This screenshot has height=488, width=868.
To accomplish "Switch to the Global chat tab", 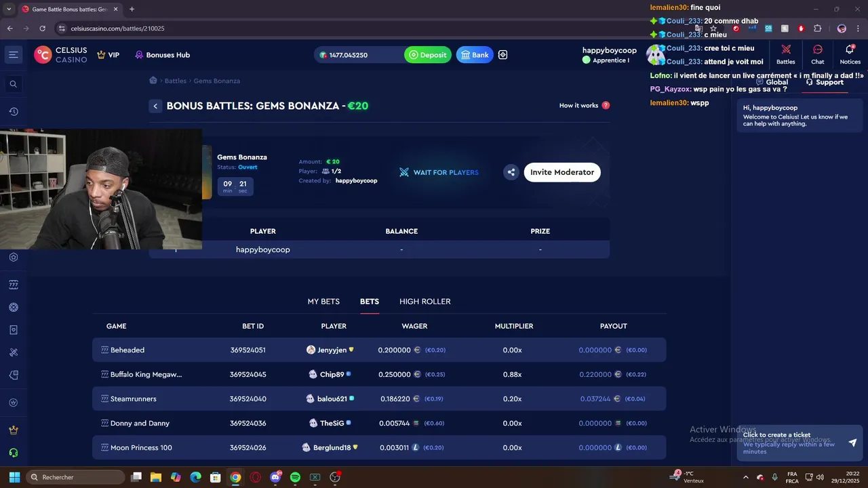I will 772,82.
